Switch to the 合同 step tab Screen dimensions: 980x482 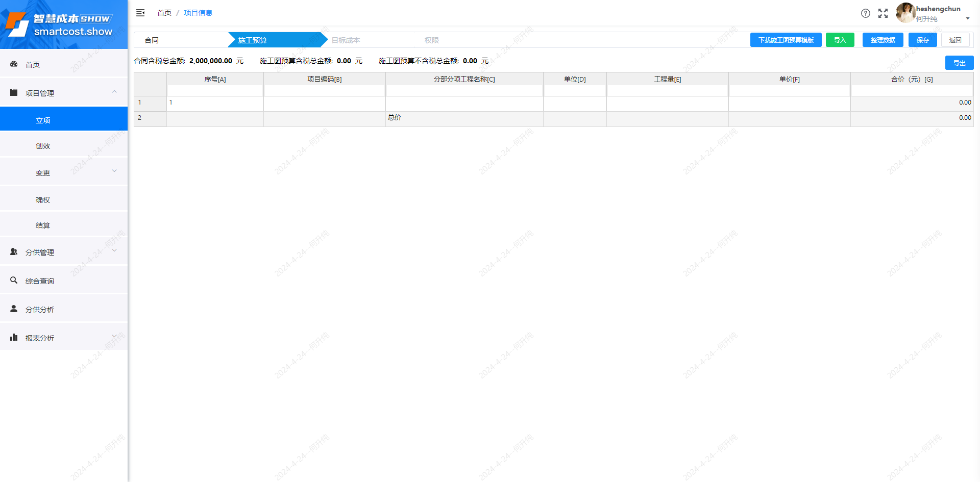click(152, 40)
